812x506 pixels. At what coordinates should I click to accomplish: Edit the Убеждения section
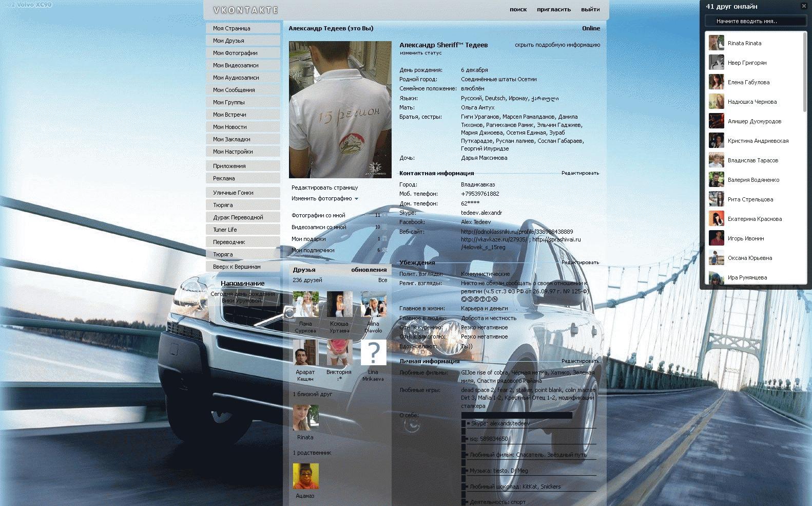(x=580, y=263)
